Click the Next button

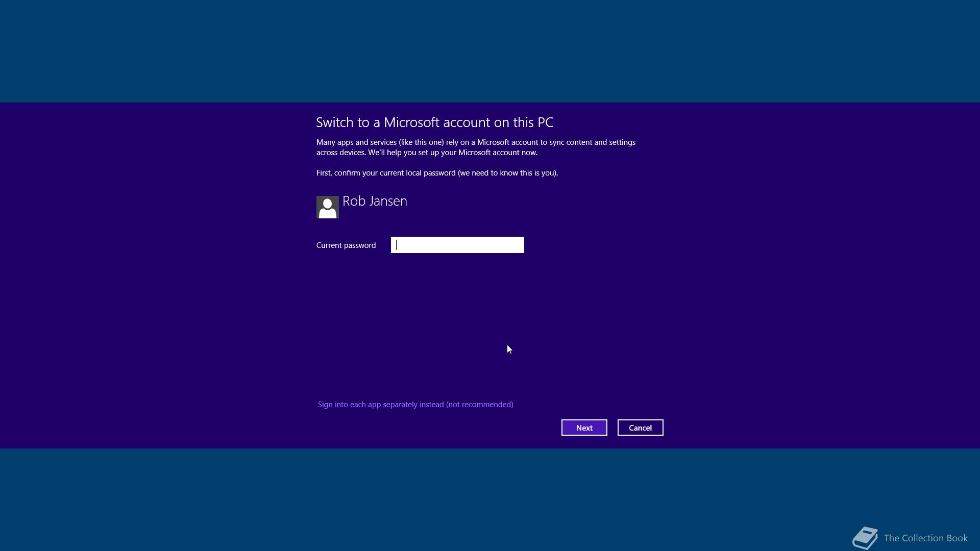tap(584, 428)
